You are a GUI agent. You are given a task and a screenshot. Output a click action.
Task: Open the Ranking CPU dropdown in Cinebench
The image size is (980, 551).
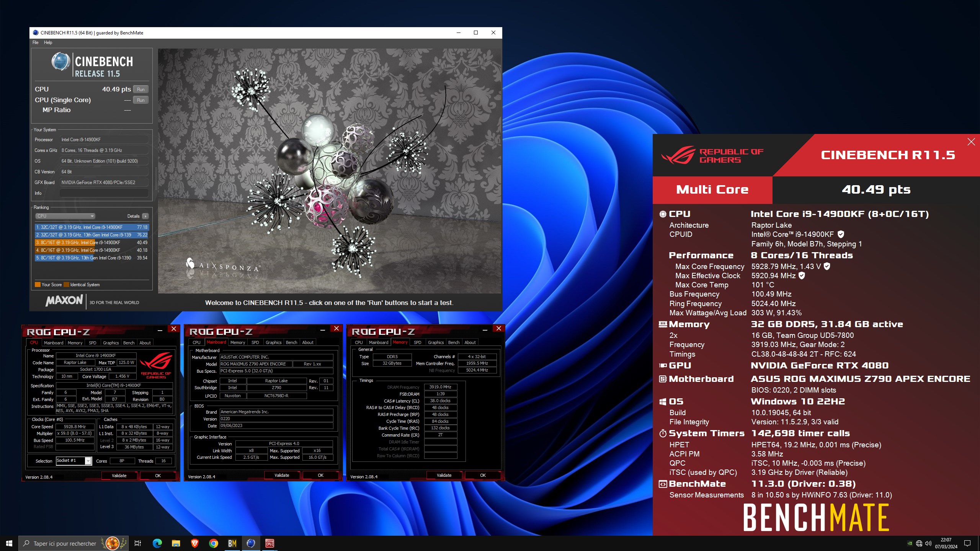click(x=65, y=216)
